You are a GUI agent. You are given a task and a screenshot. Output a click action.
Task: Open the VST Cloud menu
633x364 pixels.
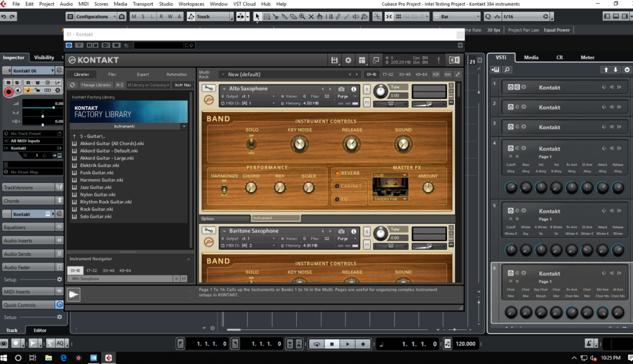click(244, 4)
